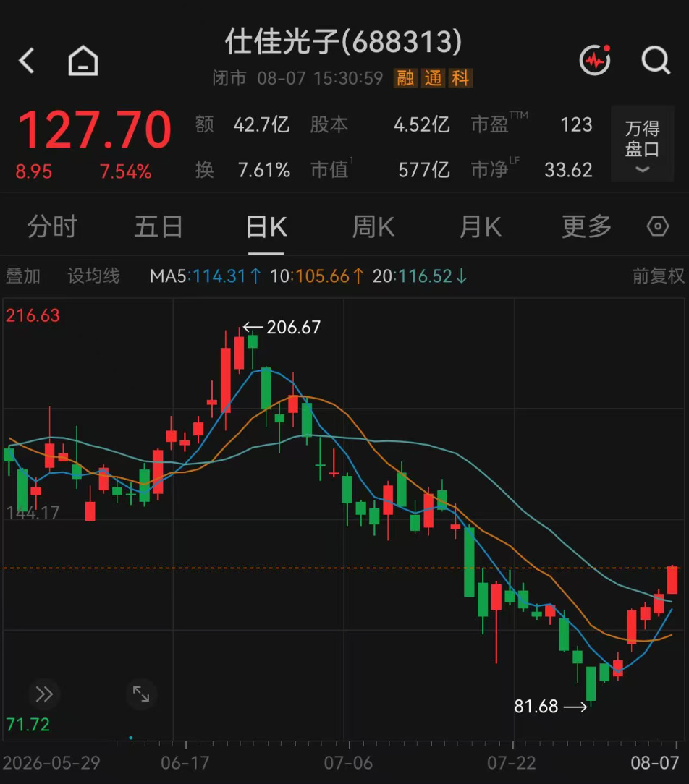Tap the 融 margin trading tag
This screenshot has height=784, width=689.
405,78
